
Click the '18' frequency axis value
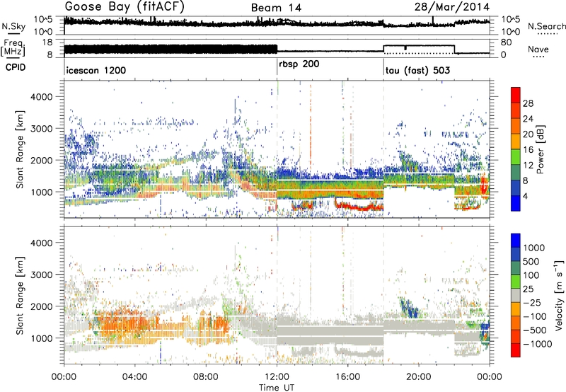47,42
